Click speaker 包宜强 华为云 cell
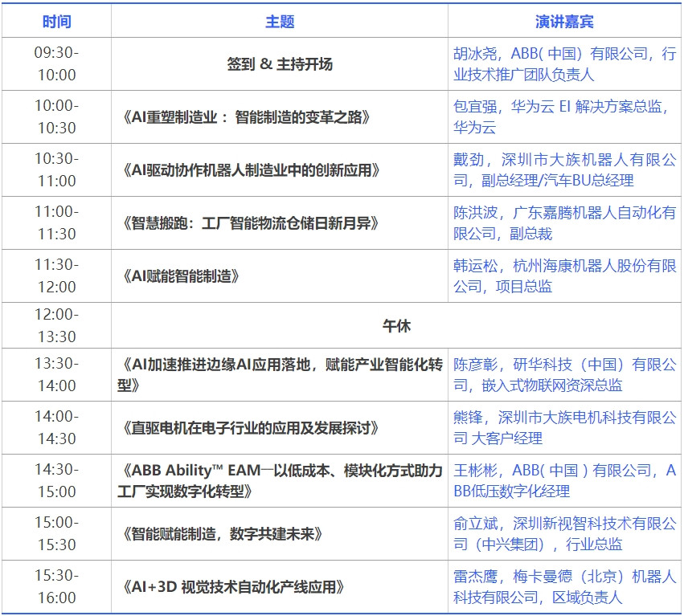Screen dimensions: 684x616 [x=564, y=116]
